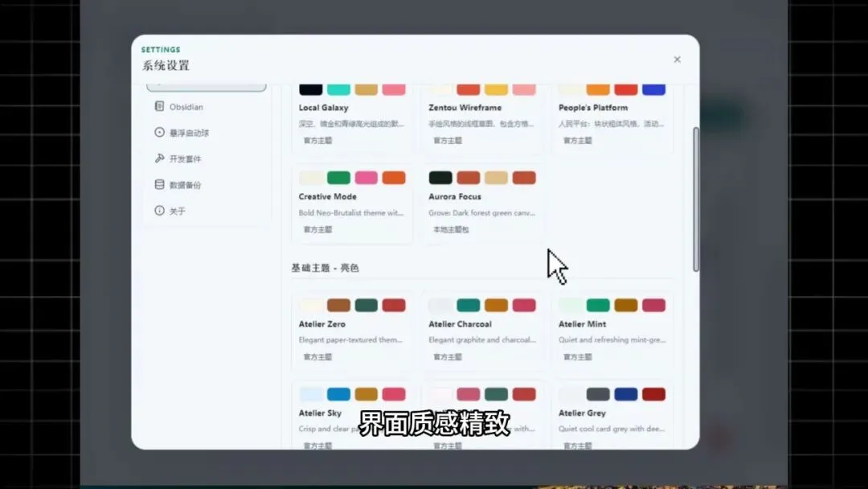Select the beige swatch in Aurora Focus
868x489 pixels.
[x=496, y=178]
